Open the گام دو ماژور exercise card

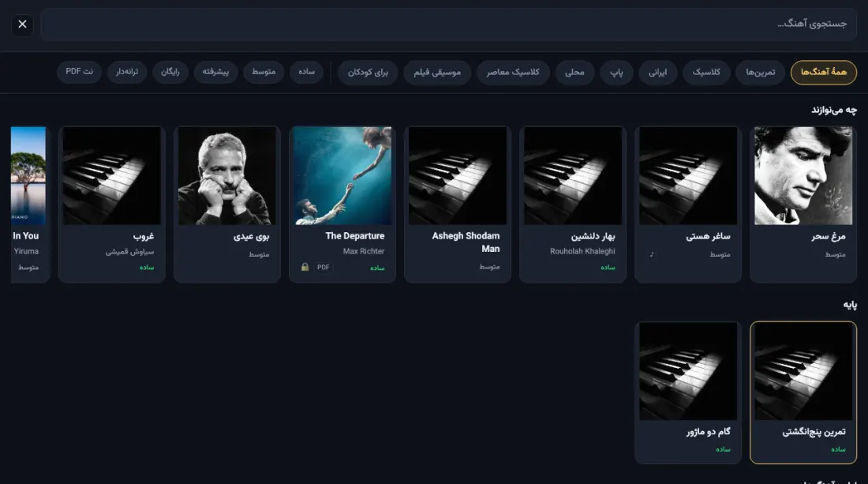tap(688, 392)
